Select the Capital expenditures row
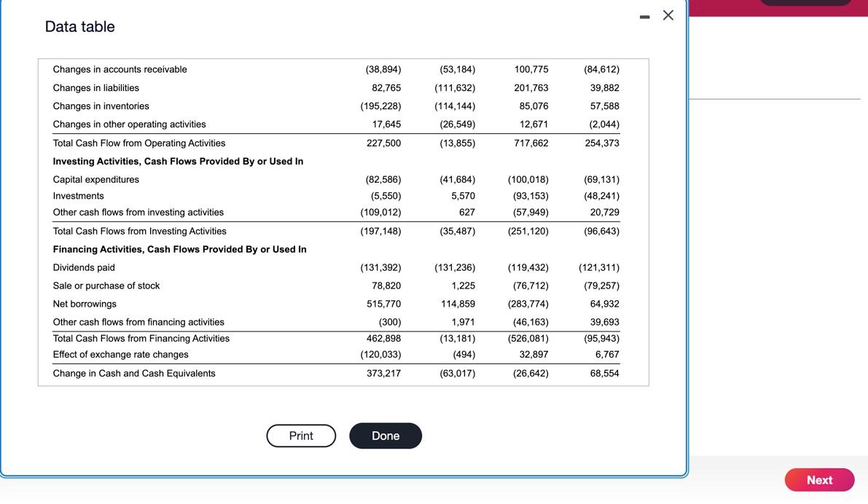The image size is (868, 504). click(95, 179)
